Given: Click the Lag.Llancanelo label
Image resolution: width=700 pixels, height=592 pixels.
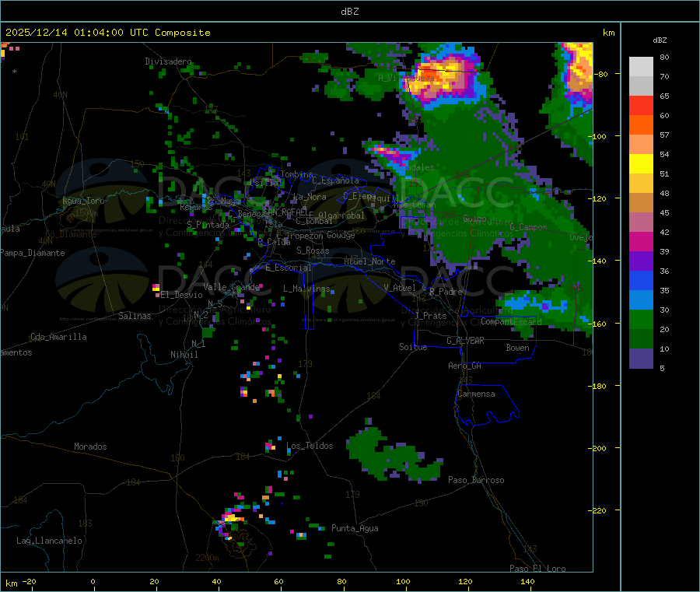Looking at the screenshot, I should 49,541.
